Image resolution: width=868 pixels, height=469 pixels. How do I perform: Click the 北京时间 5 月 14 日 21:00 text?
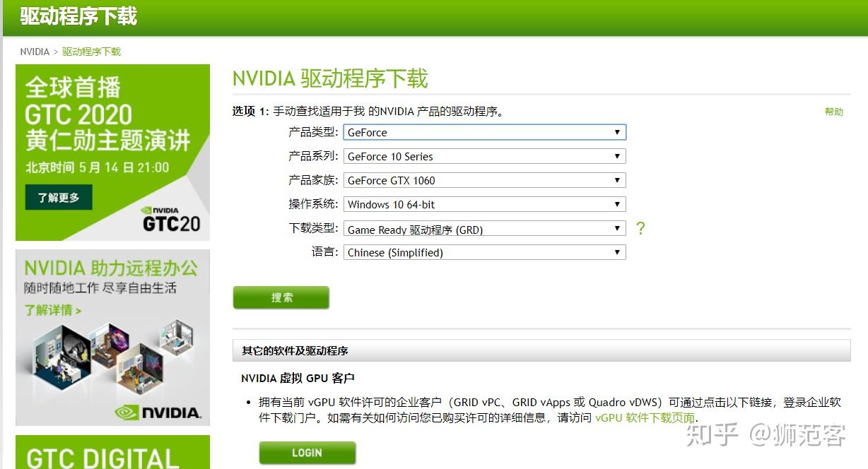coord(97,167)
